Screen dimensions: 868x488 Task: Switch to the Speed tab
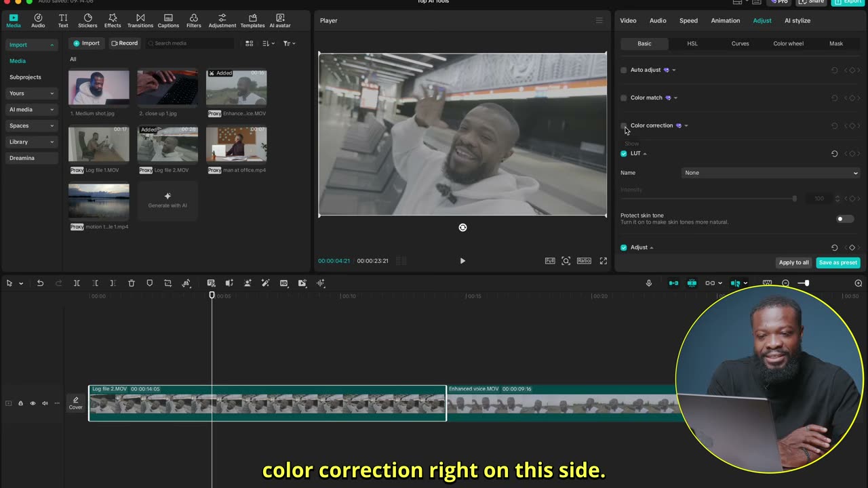pos(688,20)
